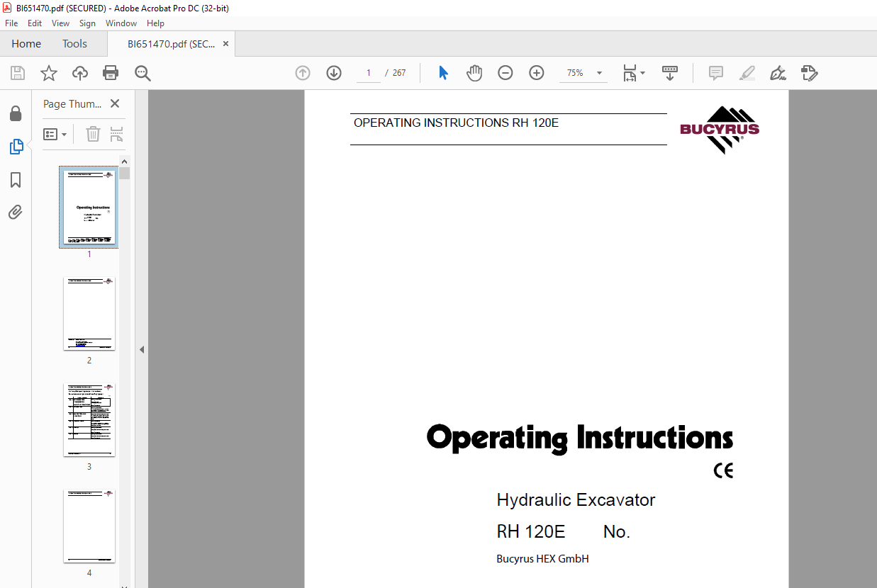This screenshot has width=877, height=588.
Task: Click the stamp tool icon
Action: click(809, 73)
